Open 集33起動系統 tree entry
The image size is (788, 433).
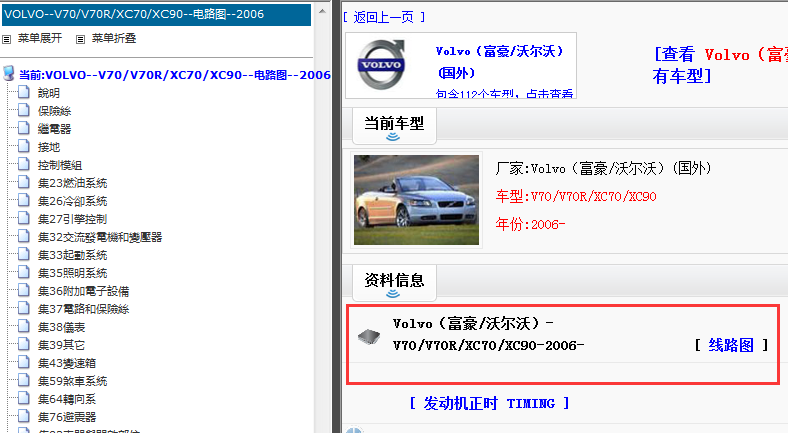[x=72, y=255]
